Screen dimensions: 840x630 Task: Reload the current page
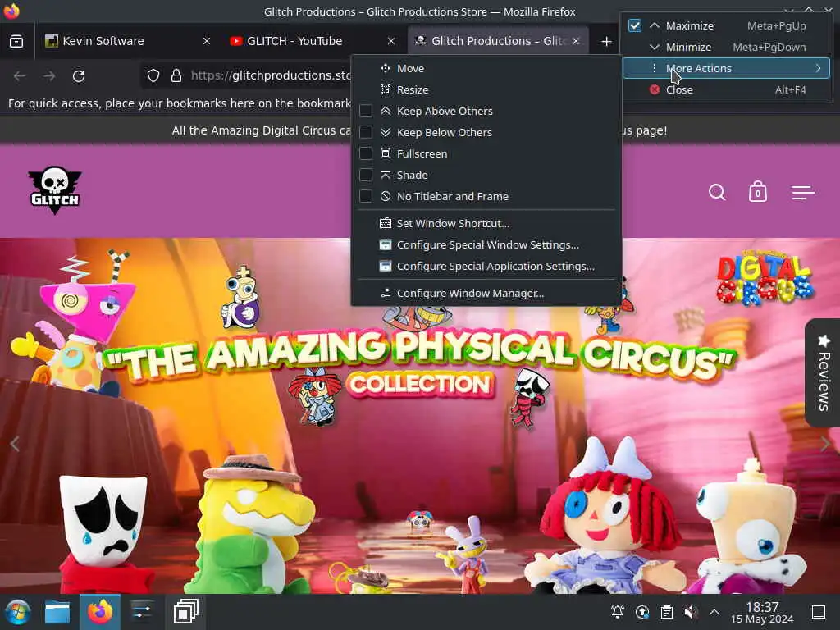click(x=79, y=76)
